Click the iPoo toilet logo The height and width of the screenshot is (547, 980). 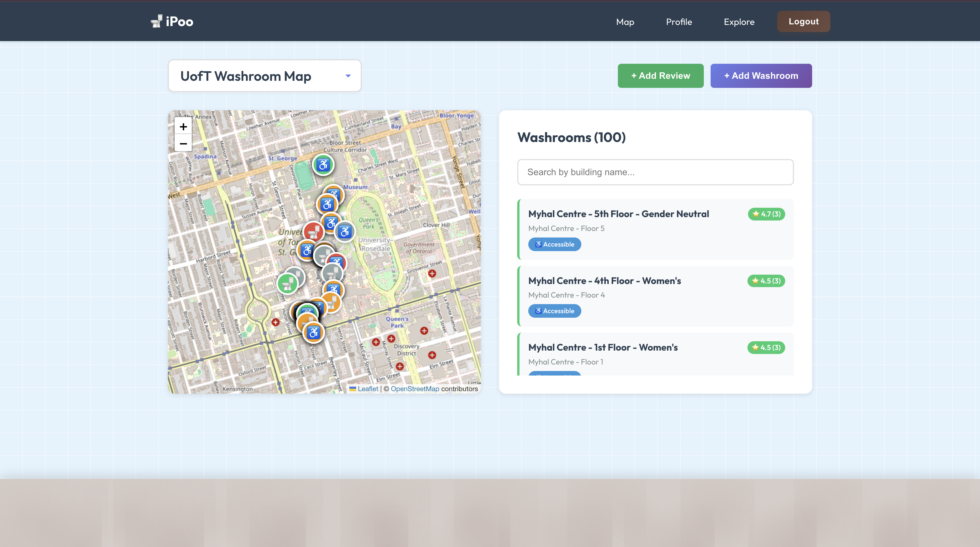click(x=156, y=21)
